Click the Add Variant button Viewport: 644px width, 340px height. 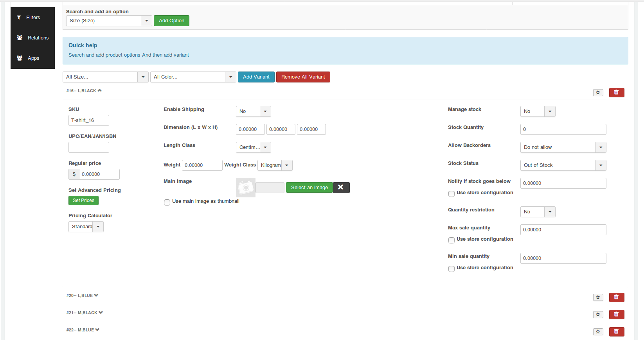coord(256,77)
